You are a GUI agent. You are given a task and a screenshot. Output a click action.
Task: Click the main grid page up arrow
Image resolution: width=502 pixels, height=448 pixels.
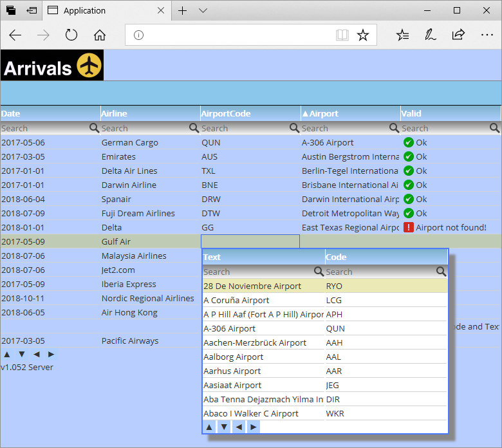[7, 354]
